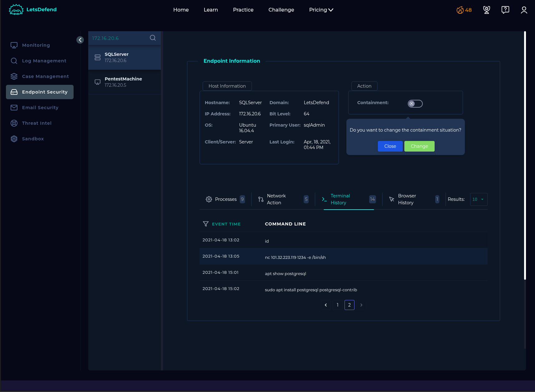535x392 pixels.
Task: Open the trophy badge icon in header
Action: [x=487, y=10]
